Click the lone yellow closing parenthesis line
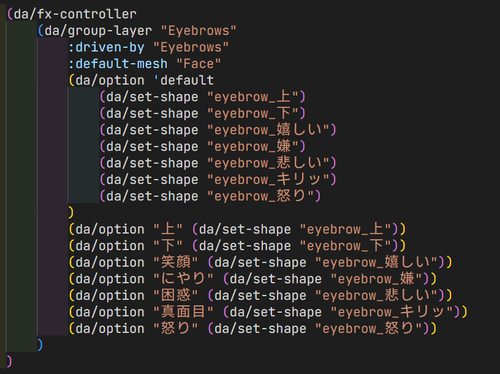 point(71,212)
